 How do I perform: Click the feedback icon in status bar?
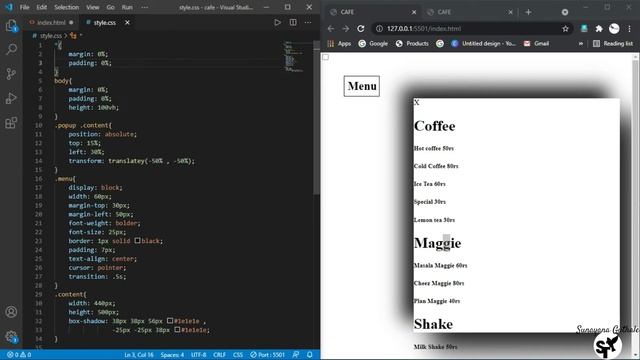click(x=296, y=355)
